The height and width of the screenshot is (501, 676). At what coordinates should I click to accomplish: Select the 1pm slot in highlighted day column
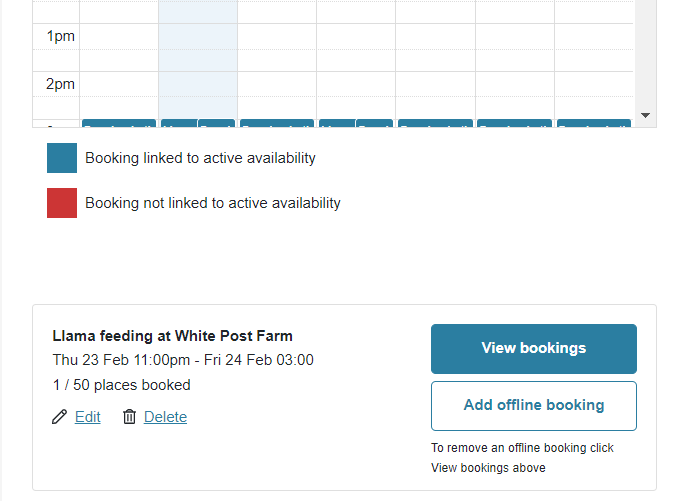198,47
